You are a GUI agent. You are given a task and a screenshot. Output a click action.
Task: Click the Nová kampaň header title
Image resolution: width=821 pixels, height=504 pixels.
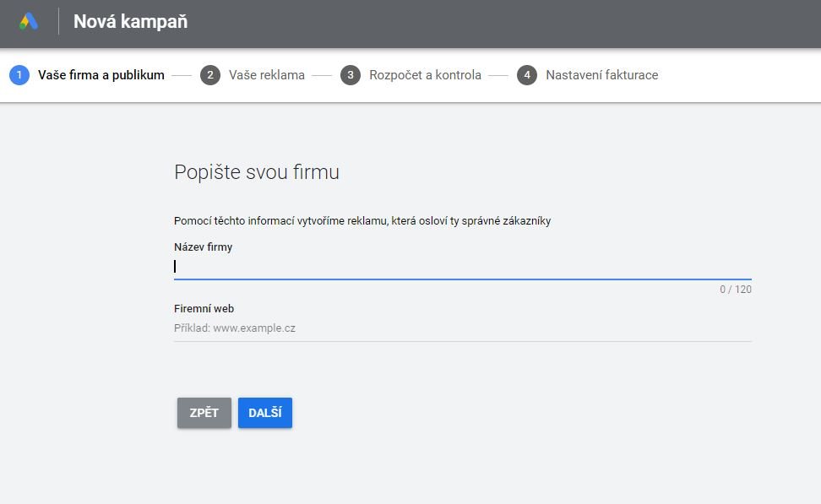(130, 21)
